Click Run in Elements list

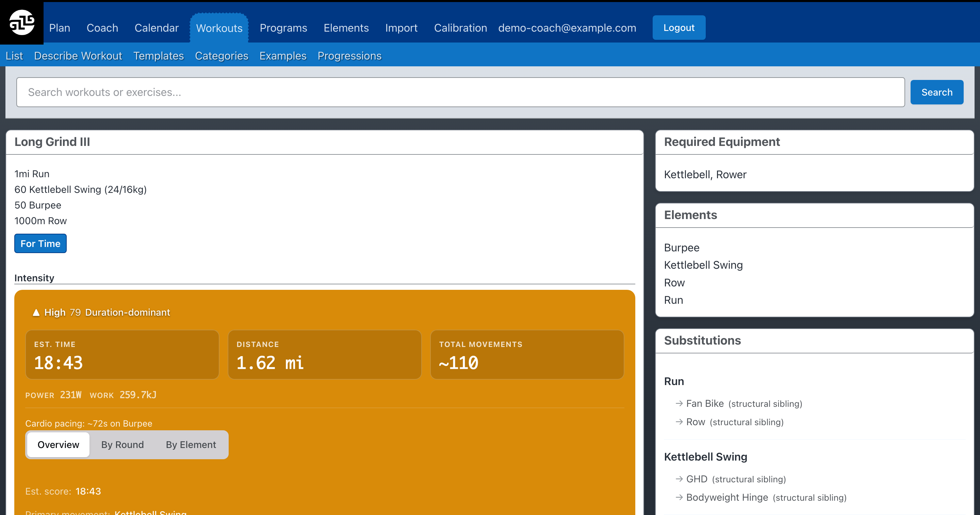(673, 300)
